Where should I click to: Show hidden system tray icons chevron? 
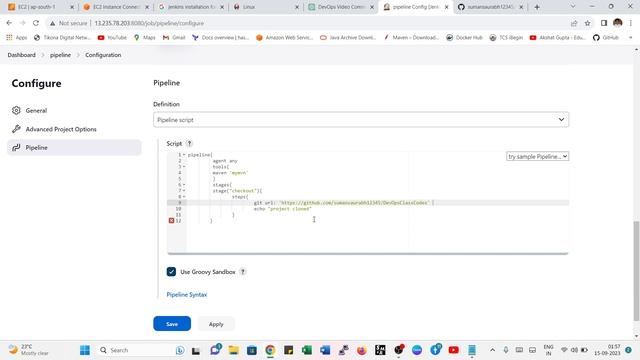[493, 350]
